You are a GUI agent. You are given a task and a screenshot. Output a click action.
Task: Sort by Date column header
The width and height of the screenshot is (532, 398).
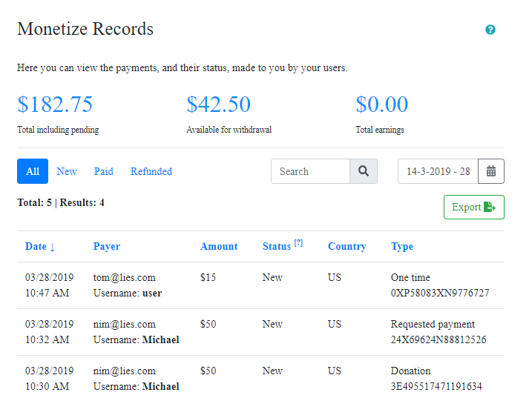point(40,247)
